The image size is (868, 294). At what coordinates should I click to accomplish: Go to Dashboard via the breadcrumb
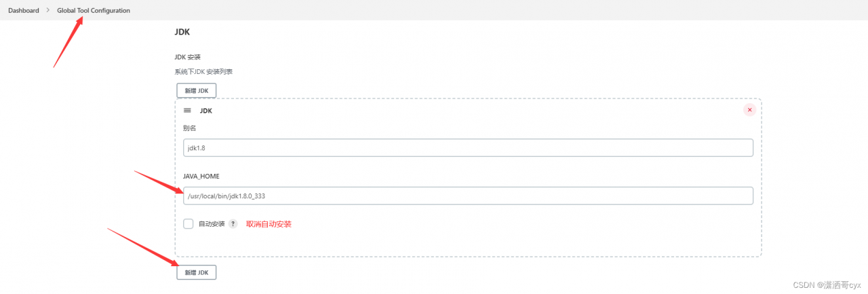coord(24,10)
